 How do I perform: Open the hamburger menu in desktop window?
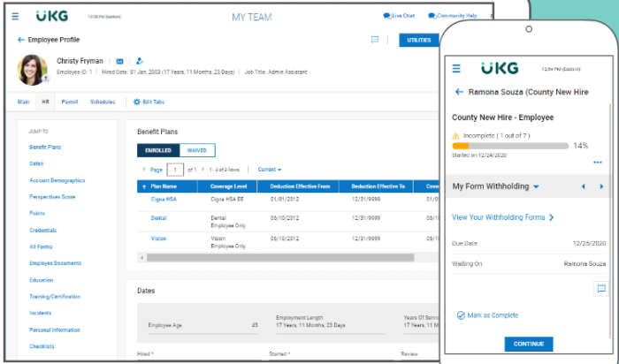pos(15,16)
